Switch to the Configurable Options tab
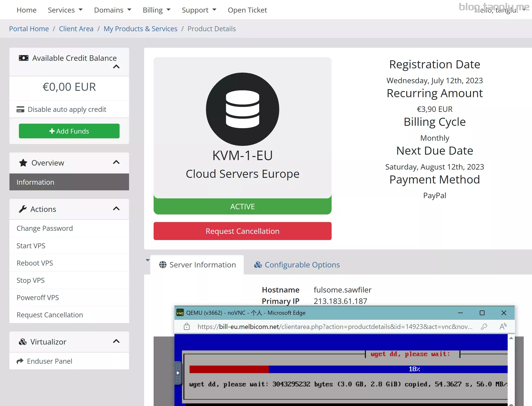This screenshot has height=406, width=532. [x=297, y=265]
